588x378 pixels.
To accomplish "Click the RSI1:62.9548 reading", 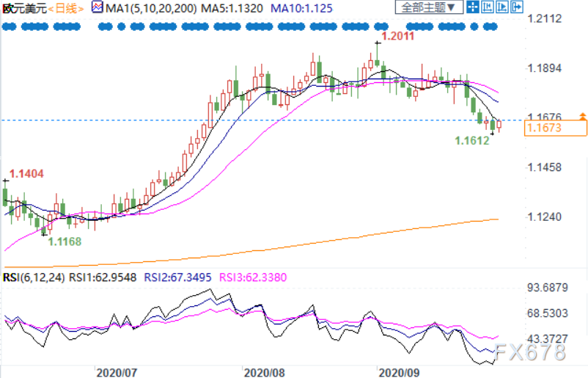I will (x=103, y=277).
